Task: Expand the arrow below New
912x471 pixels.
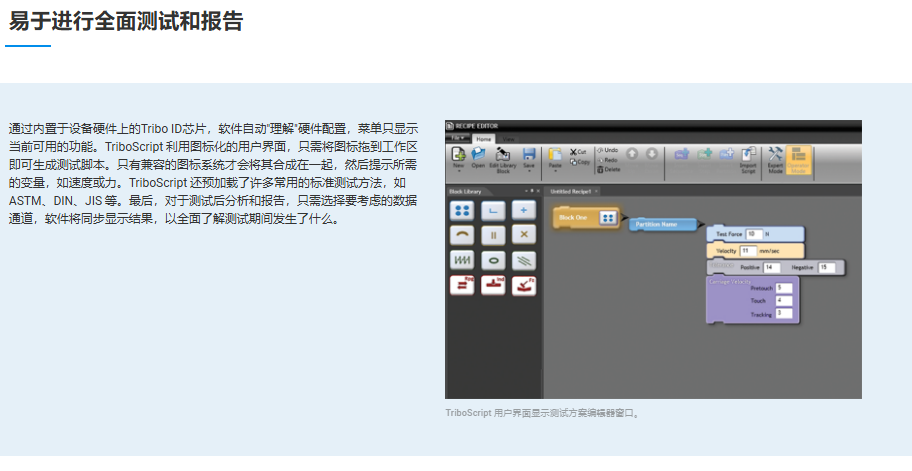Action: (x=458, y=172)
